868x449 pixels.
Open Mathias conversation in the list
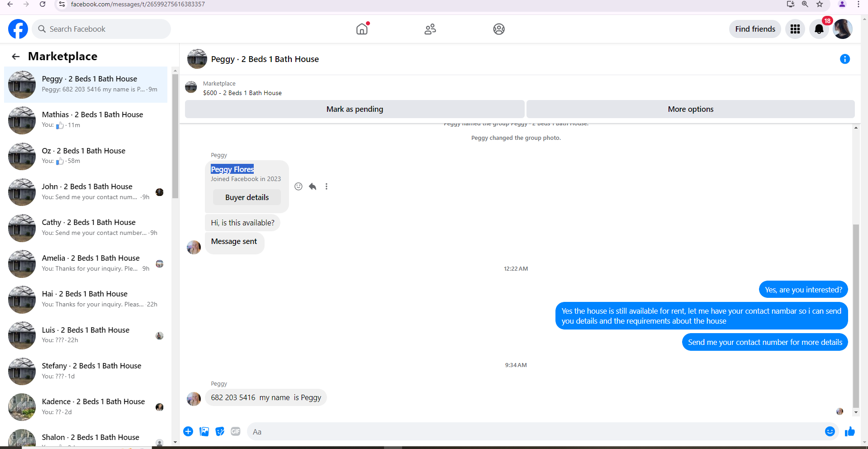(x=86, y=120)
